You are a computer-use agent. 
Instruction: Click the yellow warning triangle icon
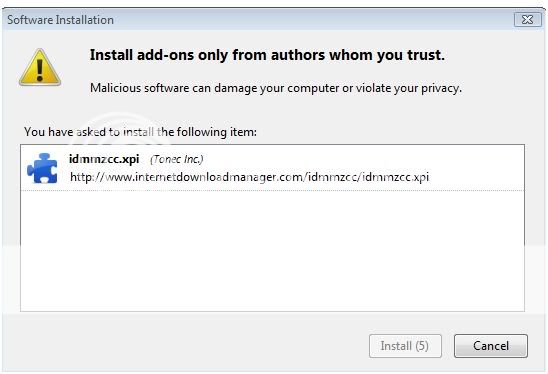pos(40,67)
